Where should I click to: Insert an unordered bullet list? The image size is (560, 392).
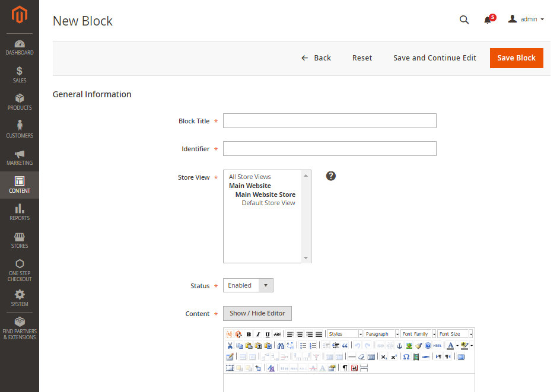coord(302,345)
